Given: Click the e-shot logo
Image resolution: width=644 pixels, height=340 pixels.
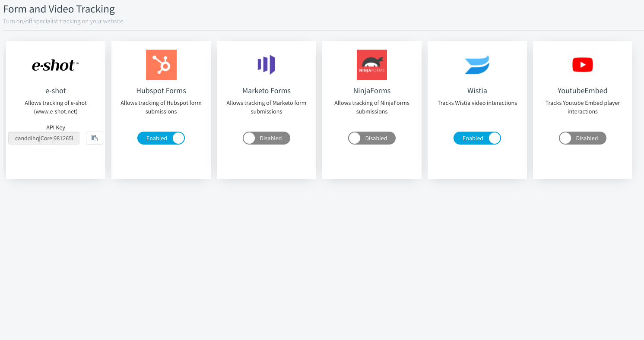Looking at the screenshot, I should (56, 65).
